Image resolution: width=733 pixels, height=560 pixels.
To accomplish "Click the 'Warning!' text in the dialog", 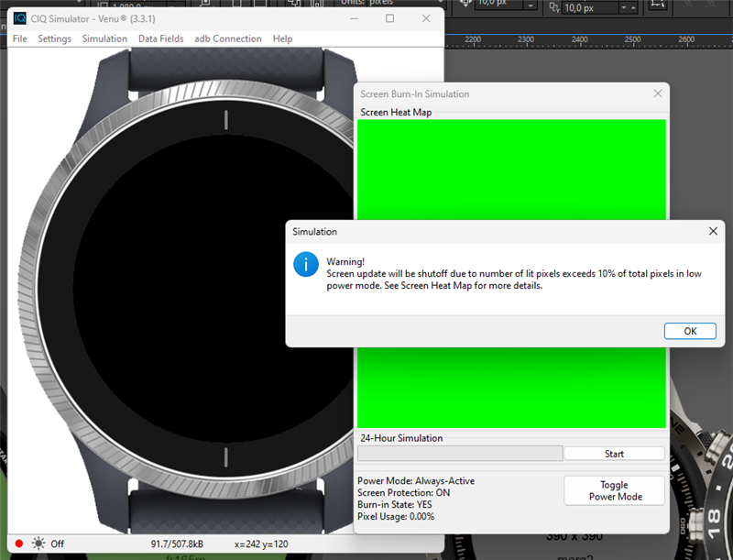I will [345, 262].
